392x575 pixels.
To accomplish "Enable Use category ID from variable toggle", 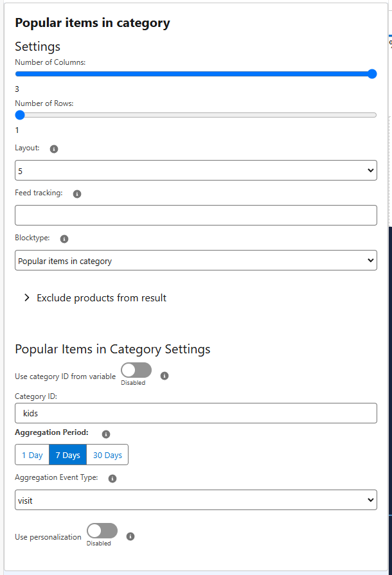I will [136, 370].
